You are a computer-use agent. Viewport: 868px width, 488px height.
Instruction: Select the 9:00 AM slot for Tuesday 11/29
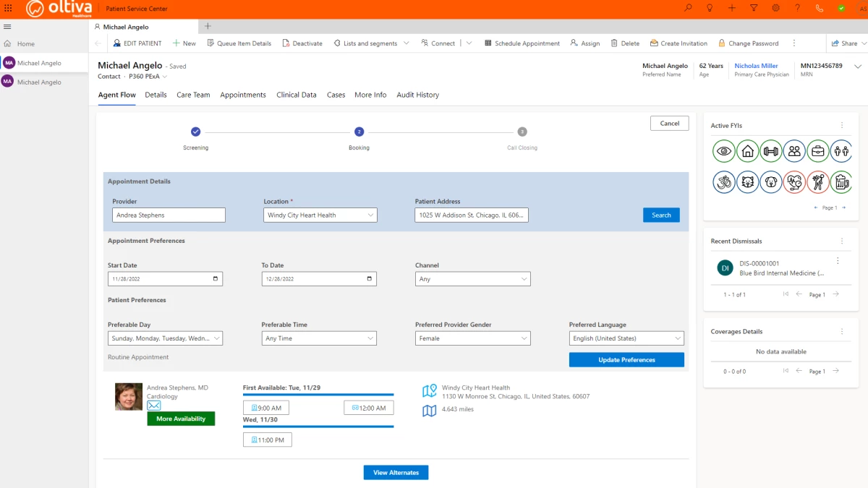coord(265,407)
